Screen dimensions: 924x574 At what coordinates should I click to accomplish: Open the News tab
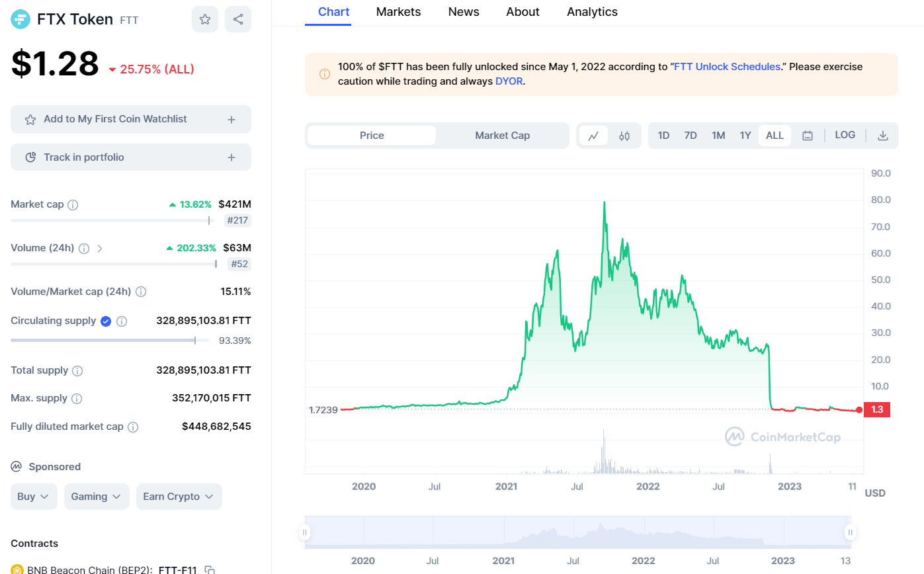pyautogui.click(x=464, y=12)
